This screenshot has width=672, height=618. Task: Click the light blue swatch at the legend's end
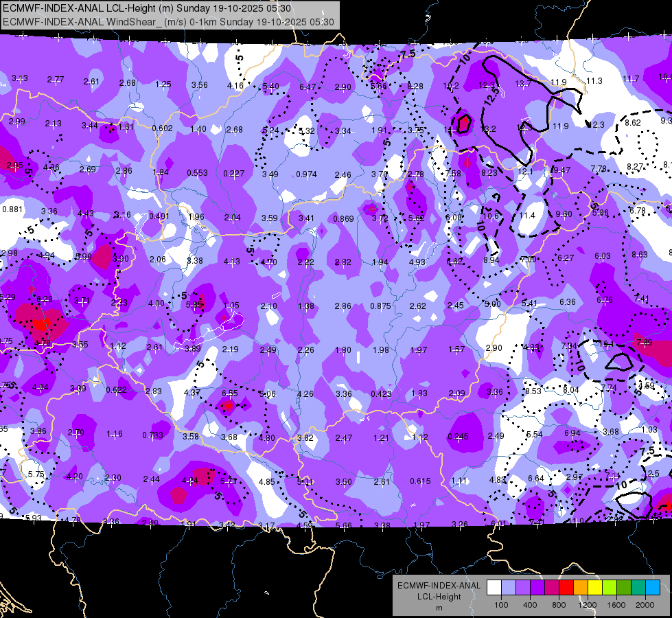(x=653, y=588)
